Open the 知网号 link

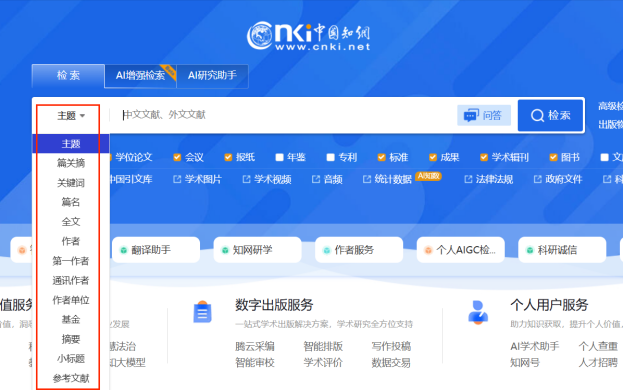(525, 363)
